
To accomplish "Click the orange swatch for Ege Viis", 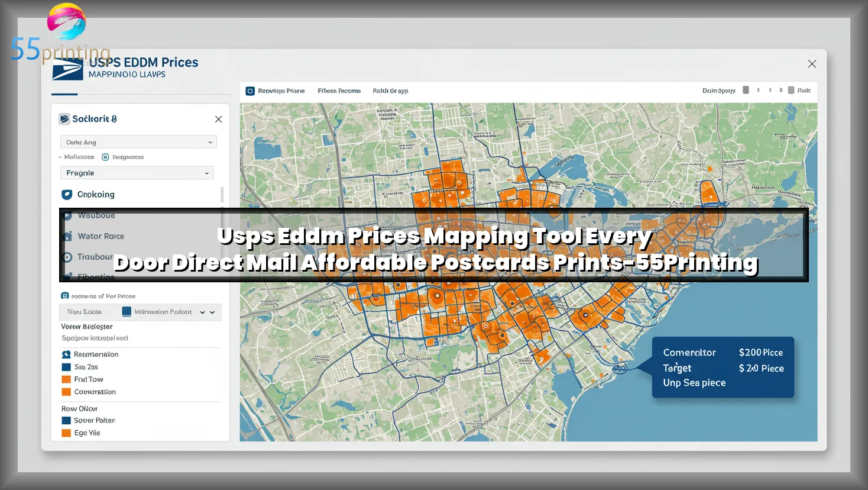I will coord(66,433).
